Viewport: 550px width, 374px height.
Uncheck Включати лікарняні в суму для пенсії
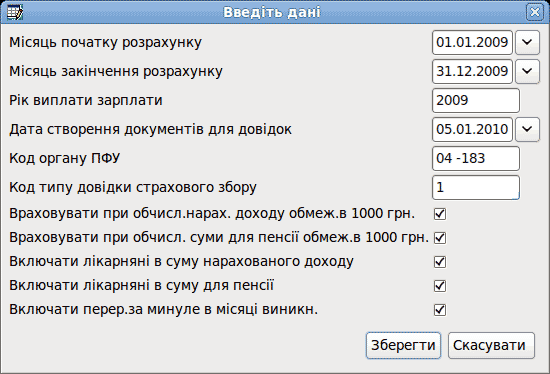[x=440, y=286]
